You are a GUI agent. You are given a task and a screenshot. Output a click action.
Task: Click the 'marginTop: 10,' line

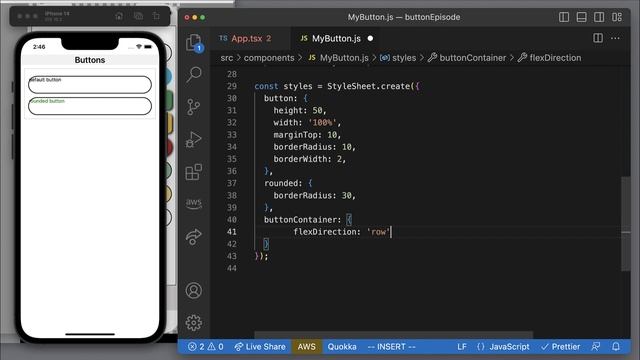click(x=307, y=134)
